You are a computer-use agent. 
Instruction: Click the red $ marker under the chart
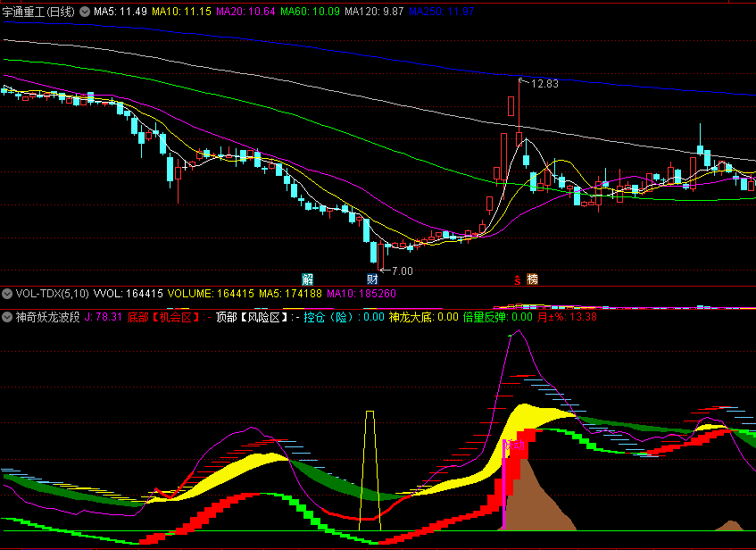(x=518, y=279)
